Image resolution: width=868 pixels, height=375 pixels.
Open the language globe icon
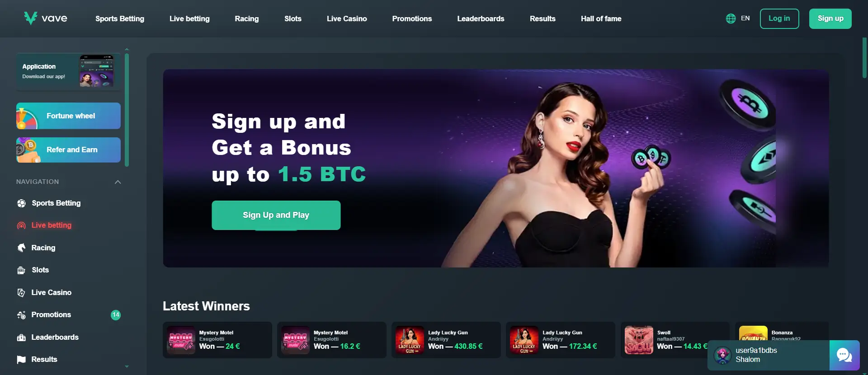[731, 19]
